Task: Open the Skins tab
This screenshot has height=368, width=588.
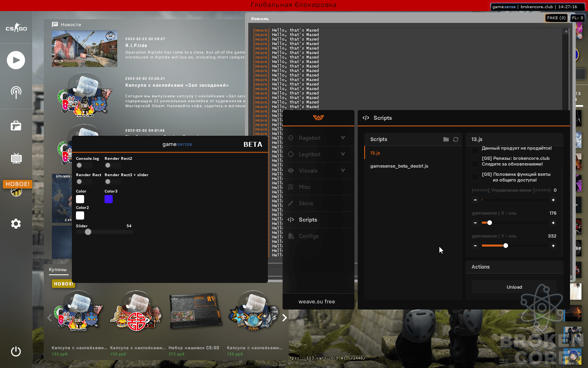Action: point(318,204)
